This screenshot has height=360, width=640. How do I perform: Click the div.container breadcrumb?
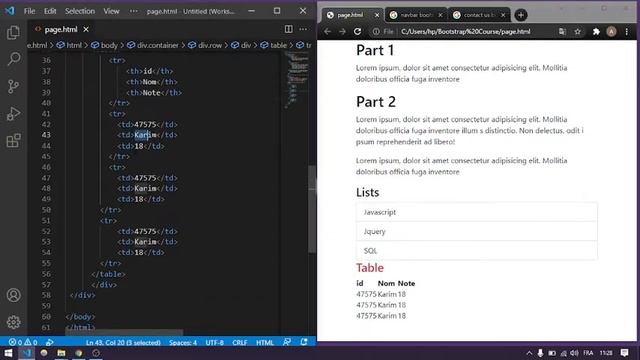pos(158,45)
